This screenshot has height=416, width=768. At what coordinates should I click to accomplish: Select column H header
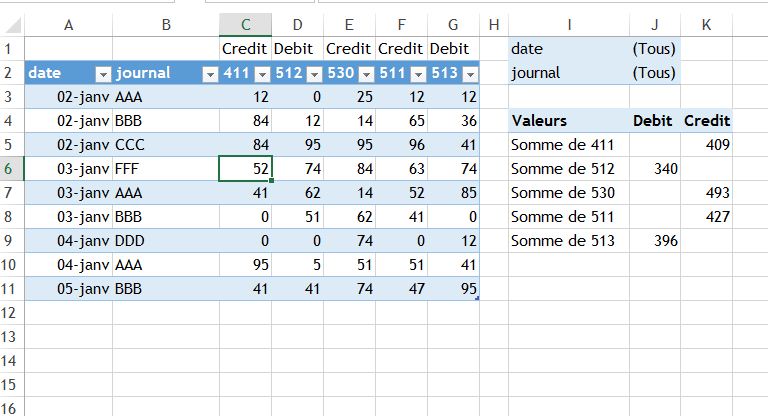[x=494, y=25]
